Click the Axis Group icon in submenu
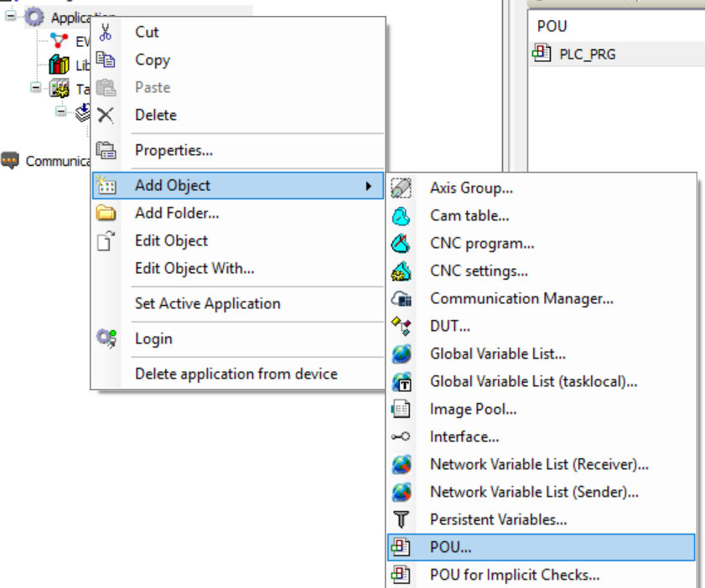Image resolution: width=705 pixels, height=588 pixels. pos(402,188)
